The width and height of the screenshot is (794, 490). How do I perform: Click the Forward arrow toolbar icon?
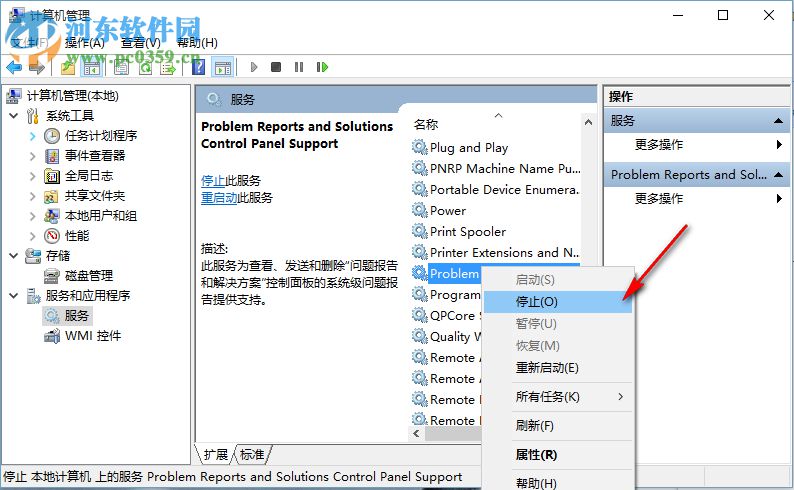click(x=37, y=67)
